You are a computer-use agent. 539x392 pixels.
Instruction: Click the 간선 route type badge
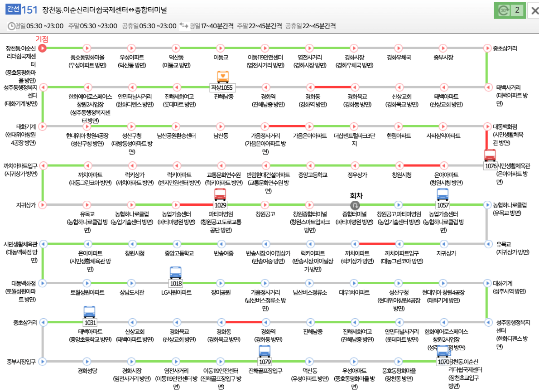13,9
